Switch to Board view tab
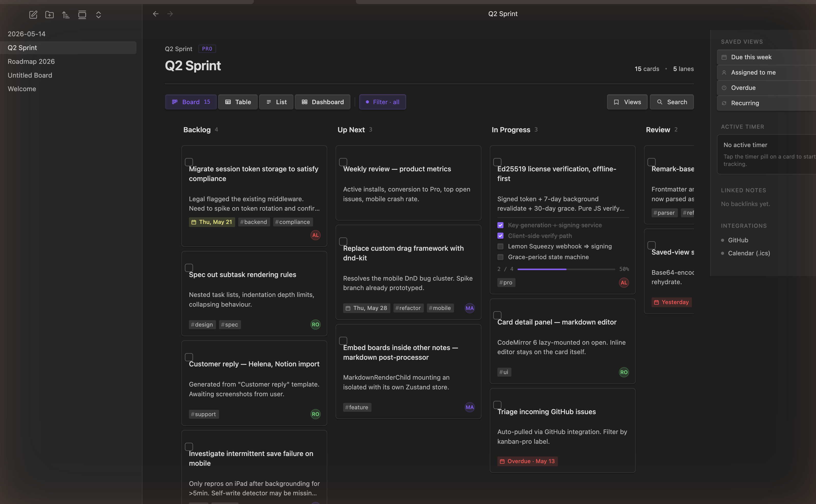Viewport: 816px width, 504px height. pos(191,102)
